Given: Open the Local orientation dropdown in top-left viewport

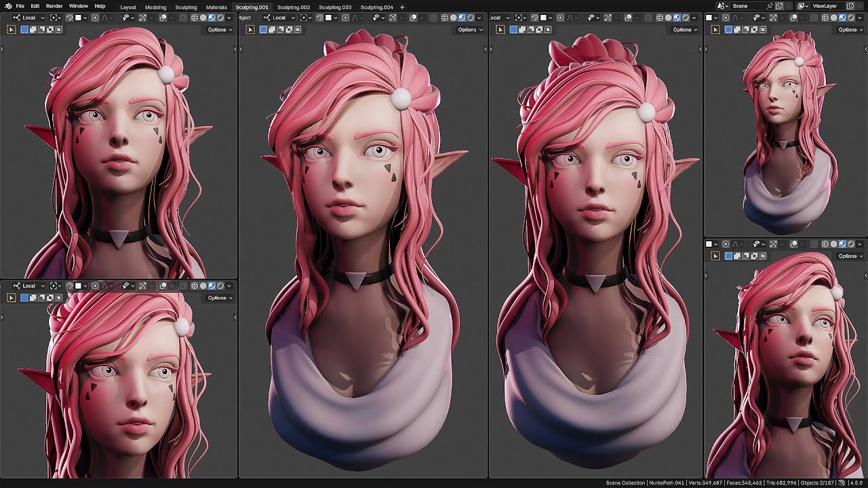Looking at the screenshot, I should coord(28,18).
